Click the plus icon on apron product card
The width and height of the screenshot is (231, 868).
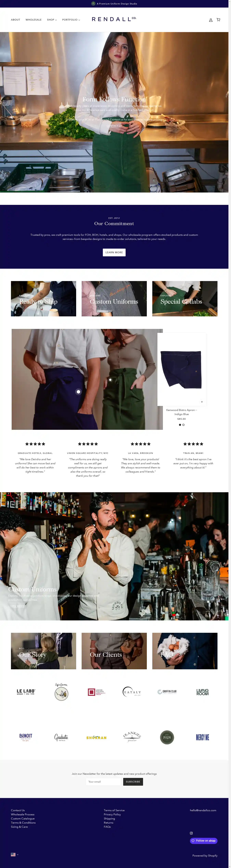202,402
